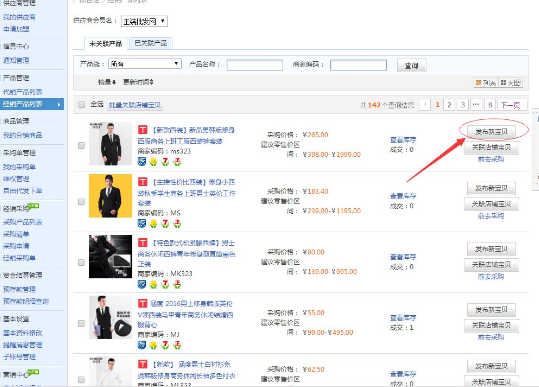Click the blue shield badge under code MJ
539x387 pixels.
point(142,345)
